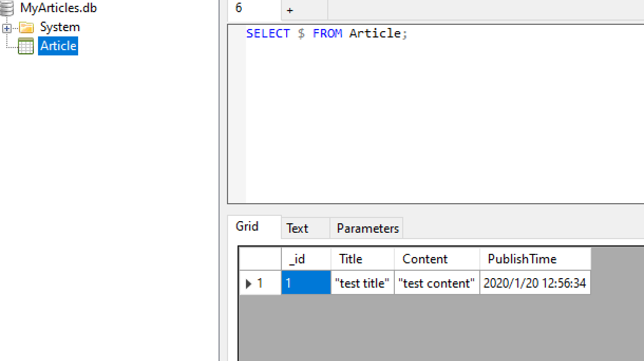Expand the System folder node

tap(7, 28)
